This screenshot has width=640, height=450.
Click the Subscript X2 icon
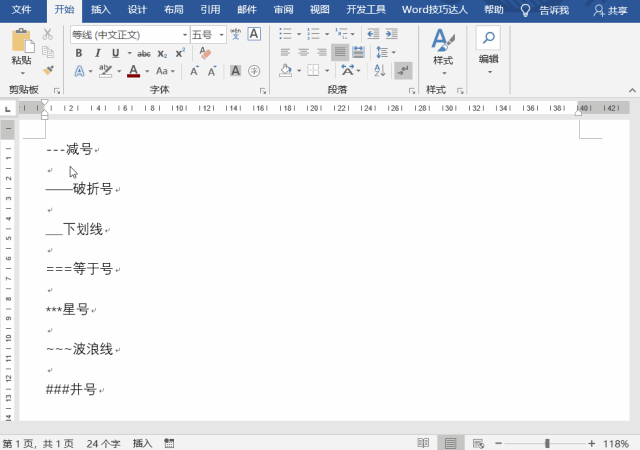(162, 53)
